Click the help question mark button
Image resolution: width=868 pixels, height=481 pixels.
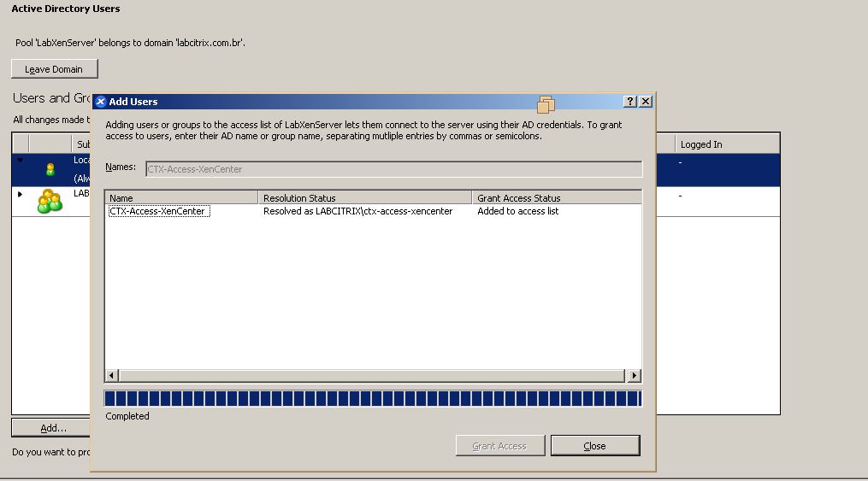point(630,102)
